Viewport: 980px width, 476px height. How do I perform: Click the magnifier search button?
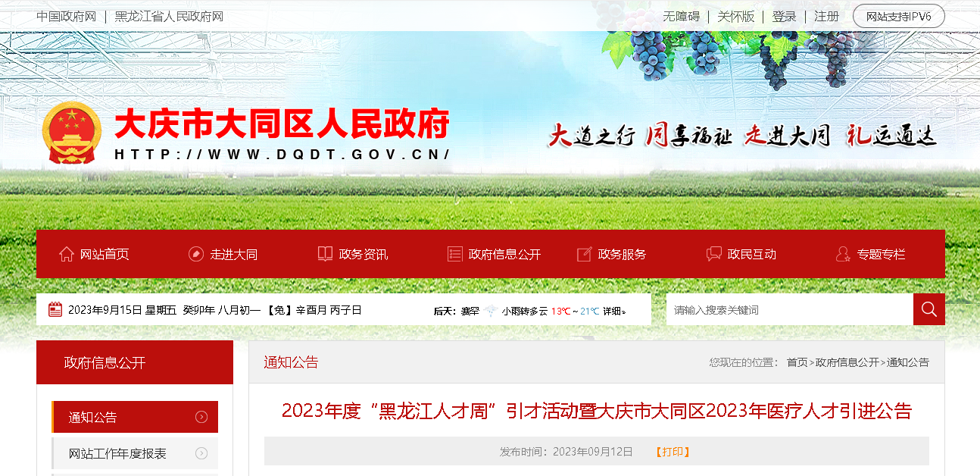(x=929, y=309)
